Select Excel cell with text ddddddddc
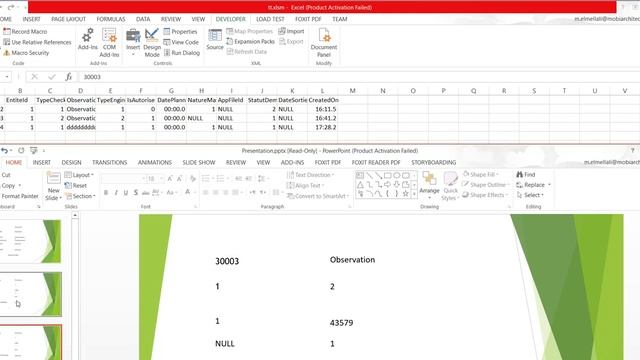This screenshot has height=360, width=640. (80, 127)
